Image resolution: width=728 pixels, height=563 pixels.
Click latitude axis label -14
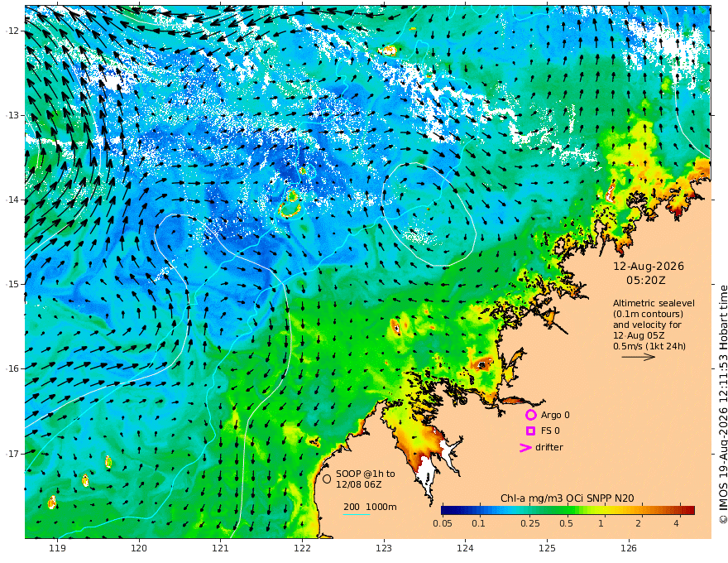(12, 200)
